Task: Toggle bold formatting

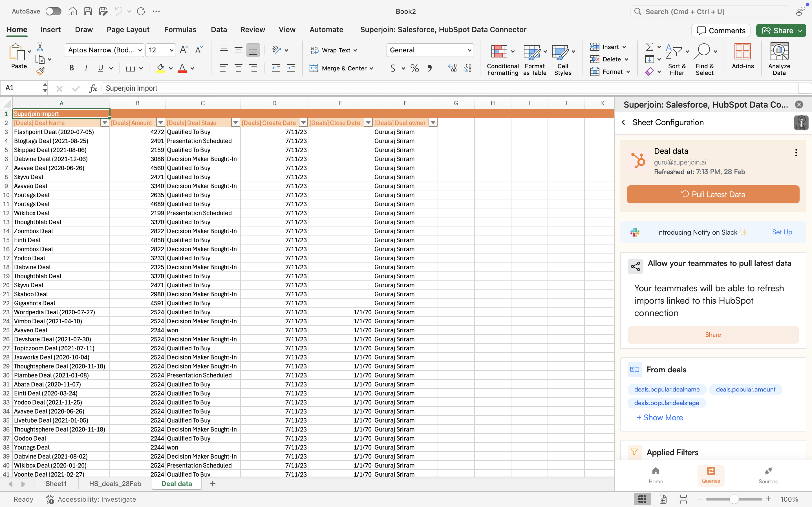Action: click(x=71, y=68)
